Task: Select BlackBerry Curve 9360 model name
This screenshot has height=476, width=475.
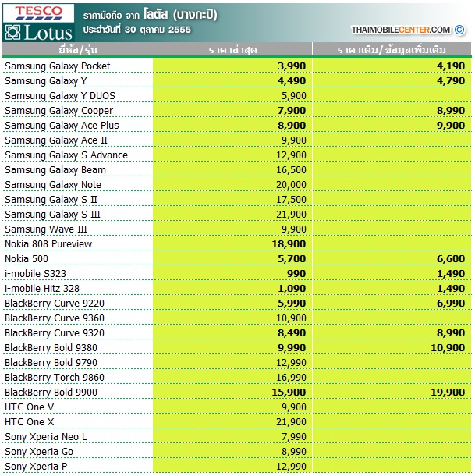Action: (55, 318)
